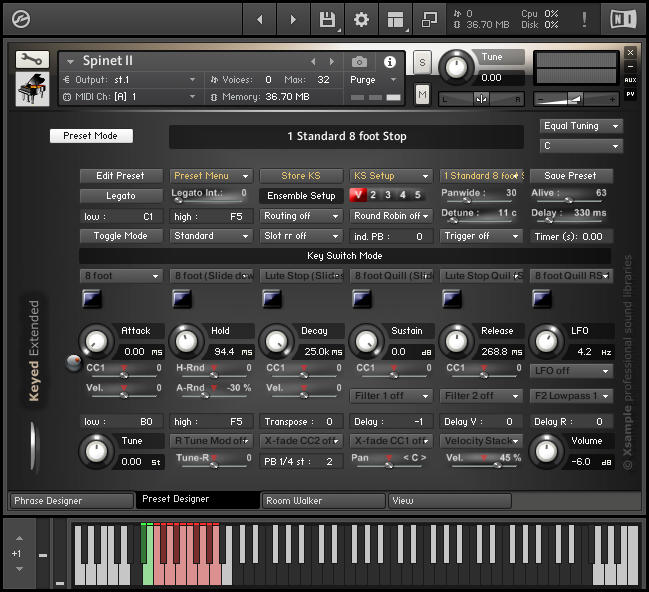
Task: Toggle the Mute M button
Action: 422,94
